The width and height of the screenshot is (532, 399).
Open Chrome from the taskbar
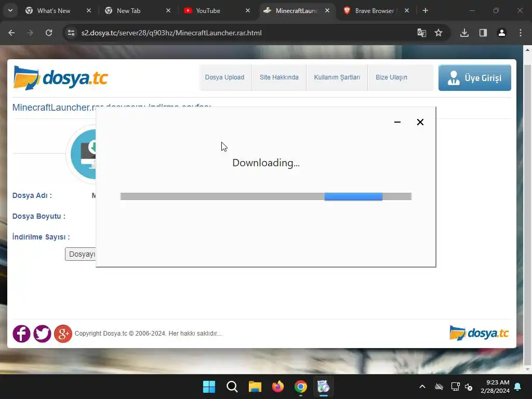click(301, 387)
